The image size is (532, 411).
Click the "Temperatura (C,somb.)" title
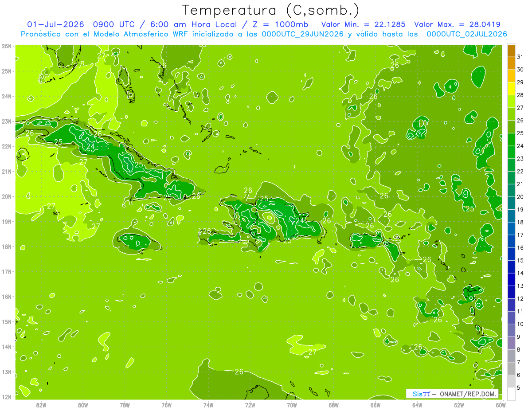[271, 10]
